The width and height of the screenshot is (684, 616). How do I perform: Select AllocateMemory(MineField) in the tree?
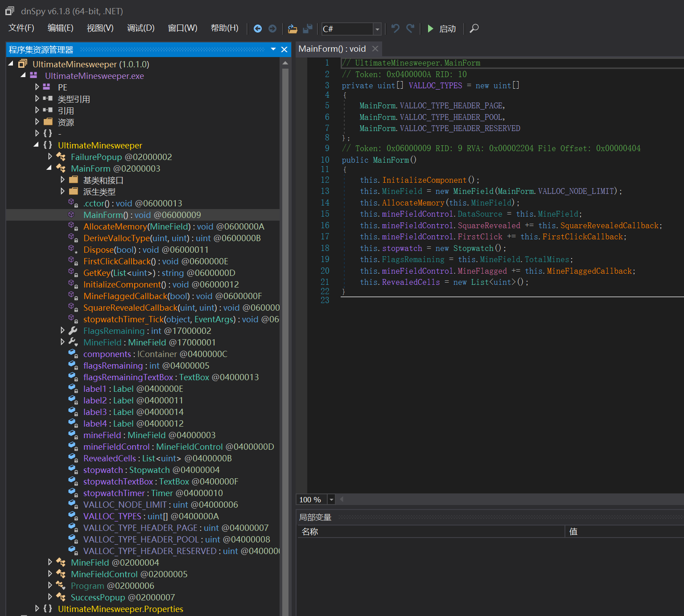(x=173, y=226)
